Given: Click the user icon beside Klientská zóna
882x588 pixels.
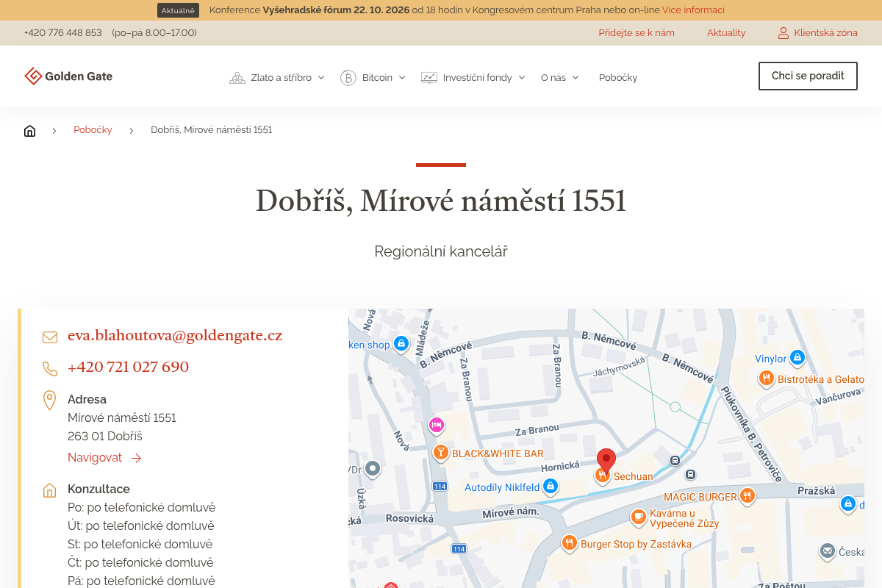Looking at the screenshot, I should tap(784, 33).
